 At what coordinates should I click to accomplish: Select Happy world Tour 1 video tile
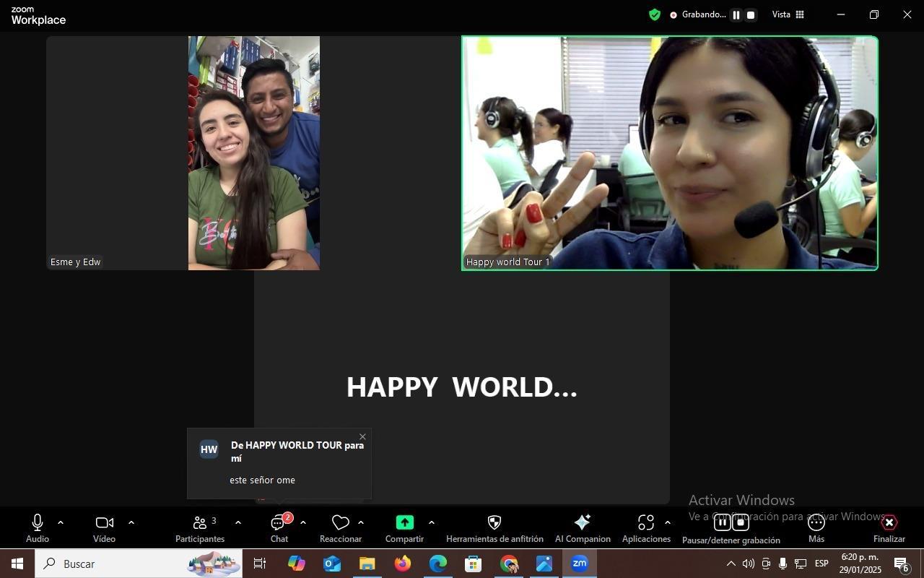click(x=670, y=153)
